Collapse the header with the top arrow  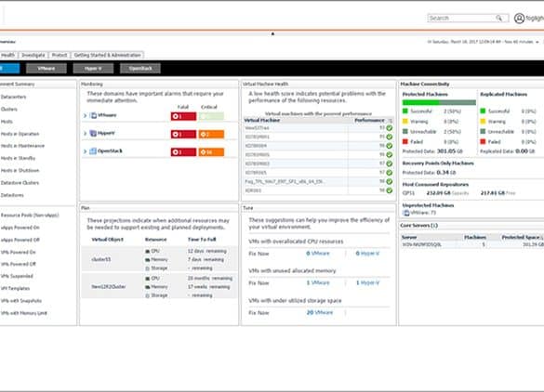pos(272,34)
